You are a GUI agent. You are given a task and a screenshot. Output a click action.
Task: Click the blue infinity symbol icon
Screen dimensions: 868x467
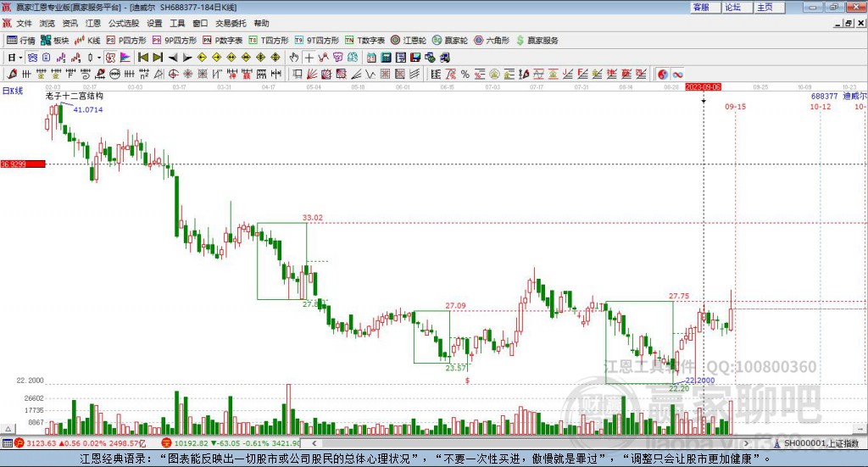[x=677, y=74]
